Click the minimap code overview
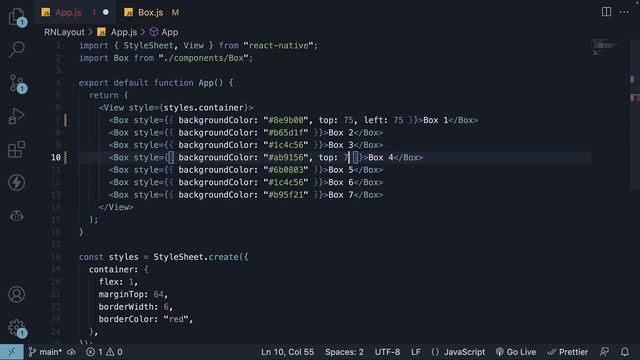 pos(605,48)
